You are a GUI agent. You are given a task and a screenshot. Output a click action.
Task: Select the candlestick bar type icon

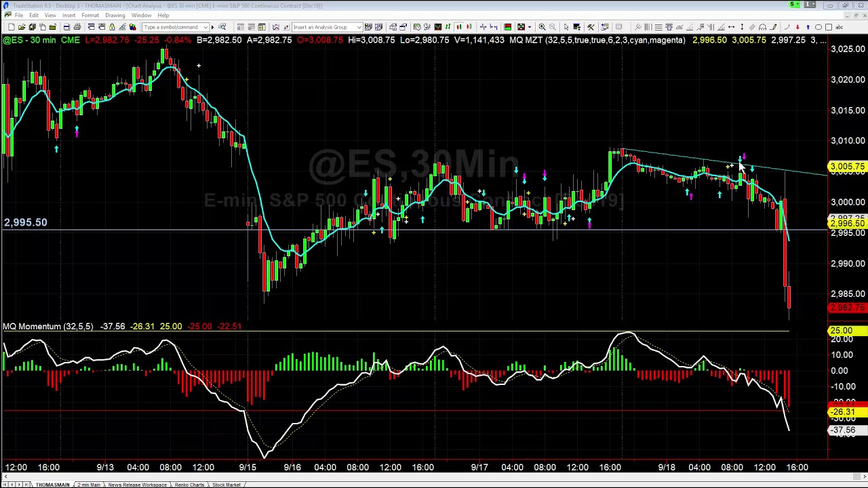459,27
